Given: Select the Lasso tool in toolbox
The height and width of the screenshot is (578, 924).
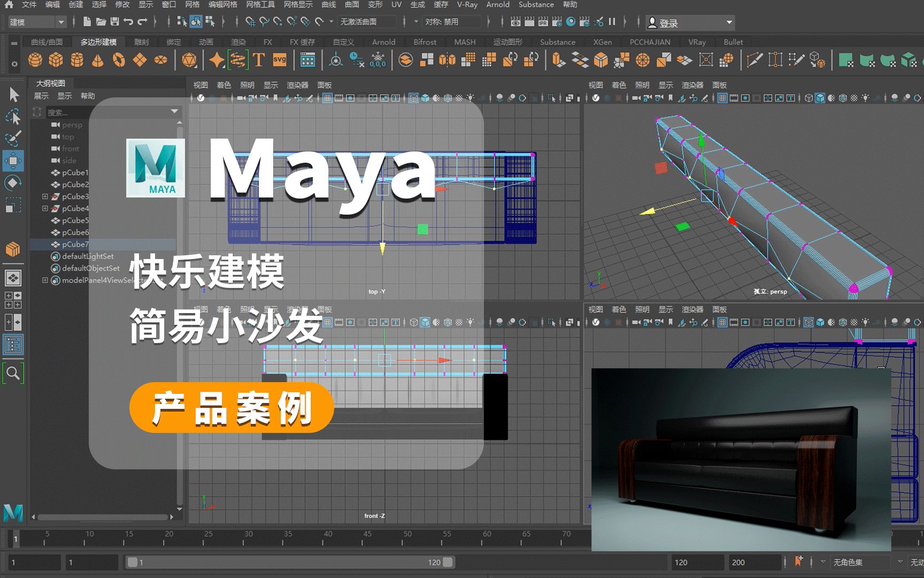Looking at the screenshot, I should pyautogui.click(x=13, y=117).
